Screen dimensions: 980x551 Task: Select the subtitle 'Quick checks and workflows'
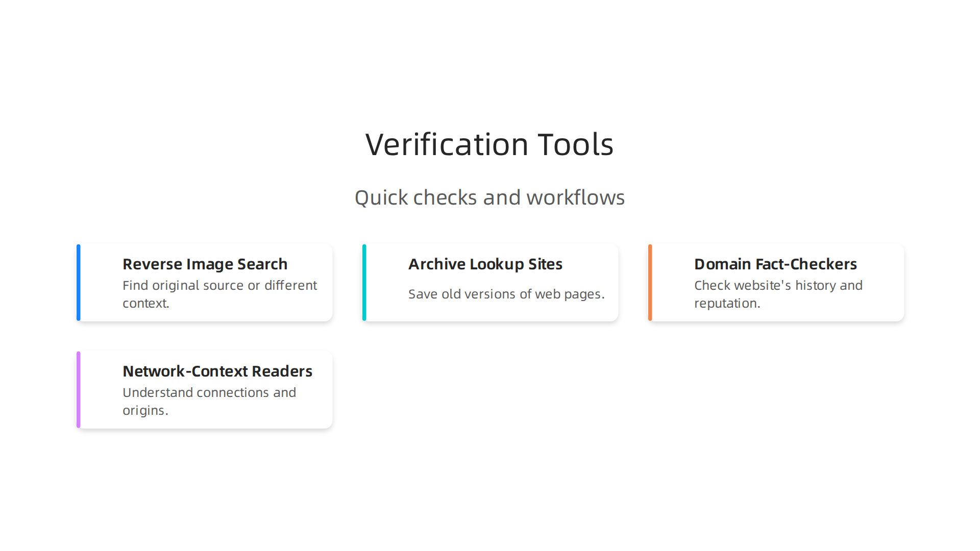click(x=489, y=197)
